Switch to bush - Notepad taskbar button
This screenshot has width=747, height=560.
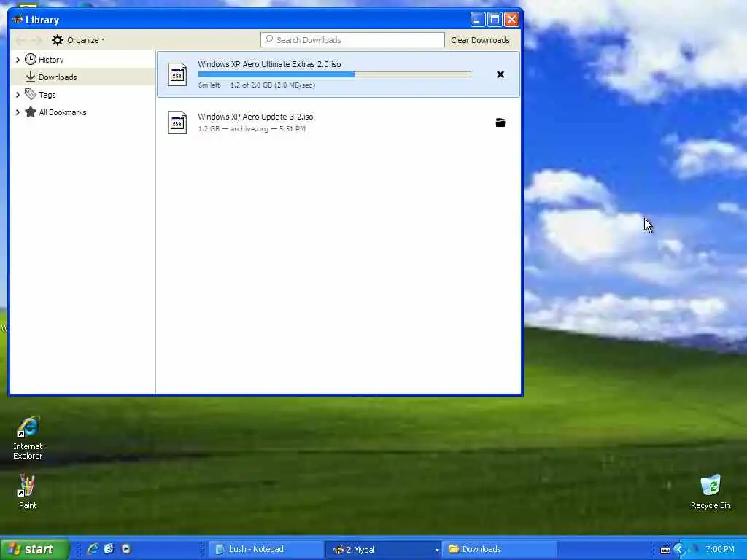click(x=266, y=549)
